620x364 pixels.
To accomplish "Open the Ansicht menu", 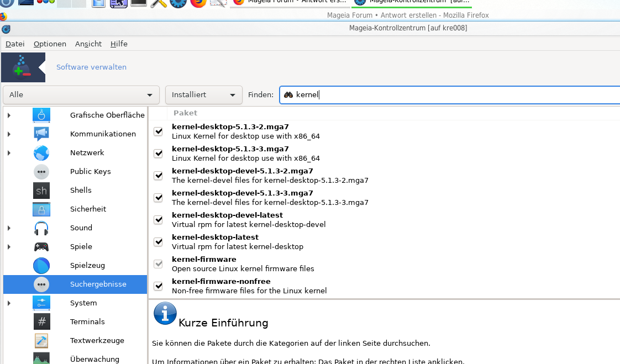I will 88,44.
